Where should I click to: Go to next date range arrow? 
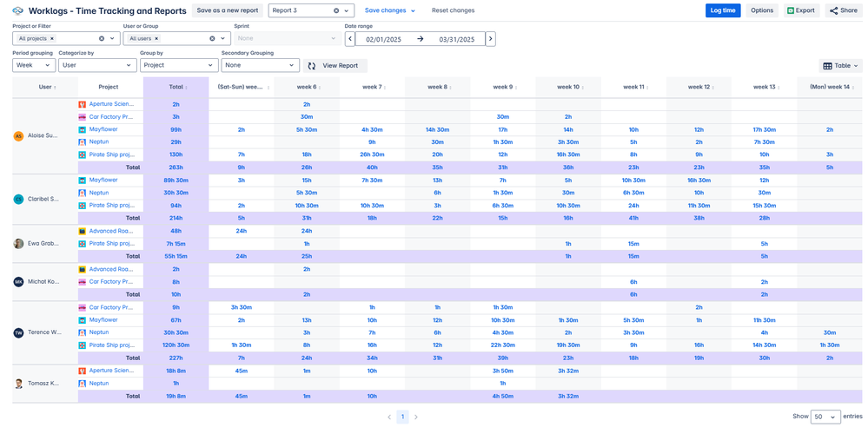click(491, 39)
